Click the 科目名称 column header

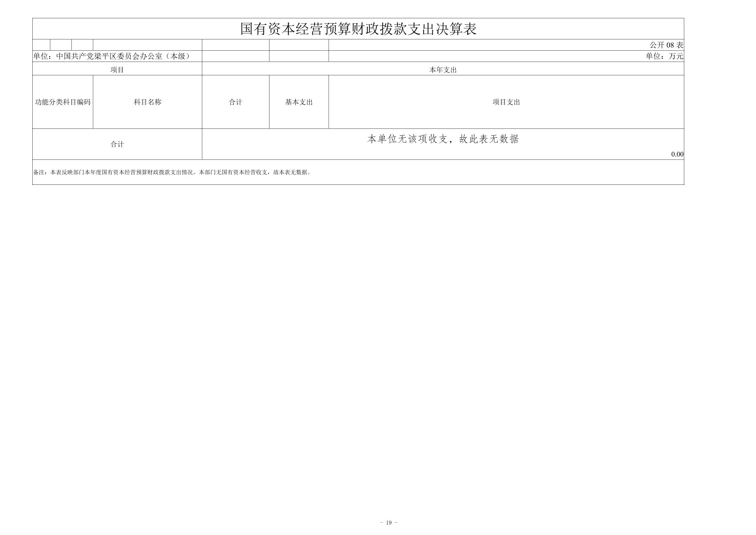coord(147,102)
